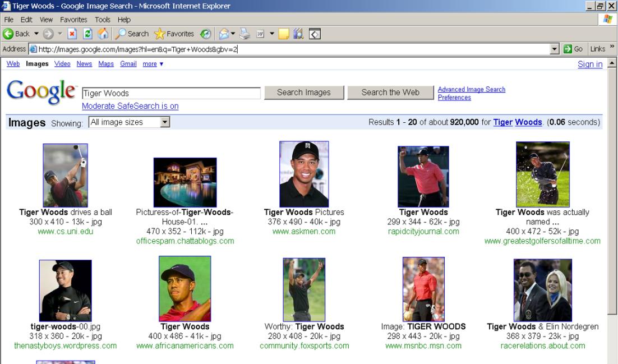Open the All image sizes dropdown
The image size is (618, 364).
coord(130,122)
